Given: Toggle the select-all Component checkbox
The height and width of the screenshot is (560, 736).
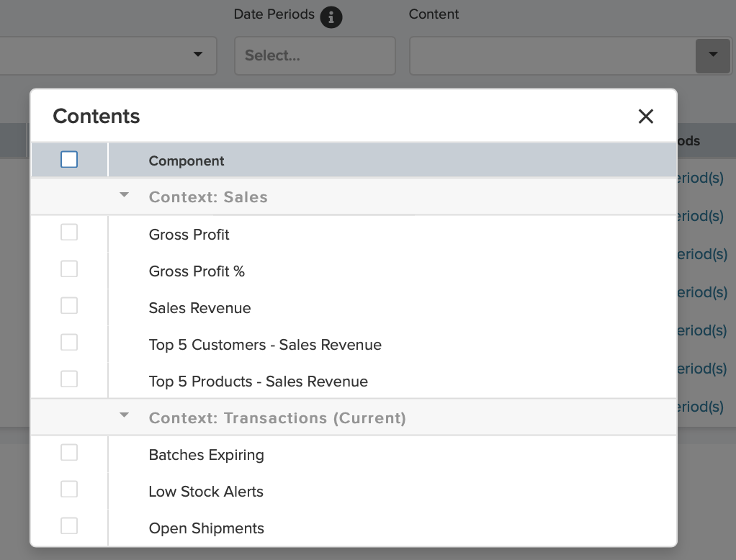Looking at the screenshot, I should pos(69,160).
